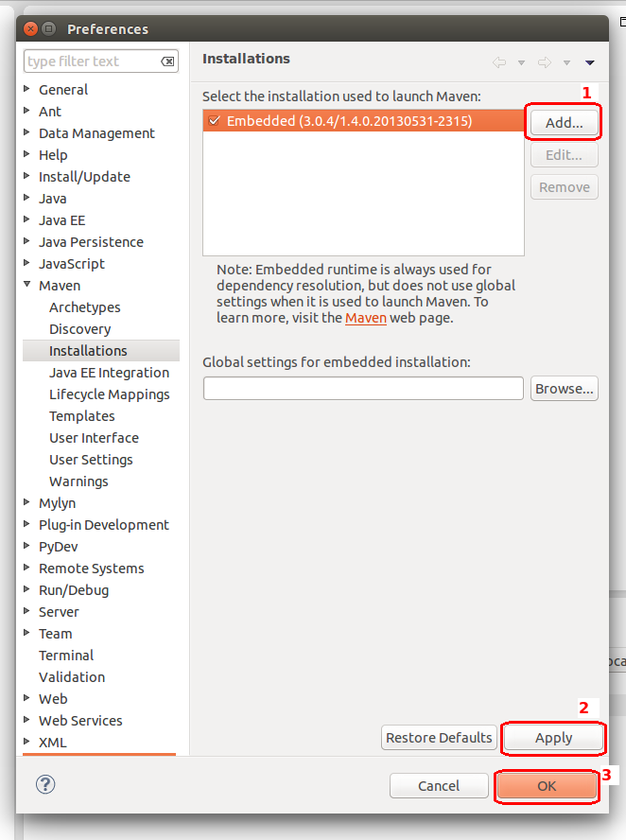This screenshot has width=626, height=840.
Task: Select Lifecycle Mappings in the tree
Action: pyautogui.click(x=110, y=394)
